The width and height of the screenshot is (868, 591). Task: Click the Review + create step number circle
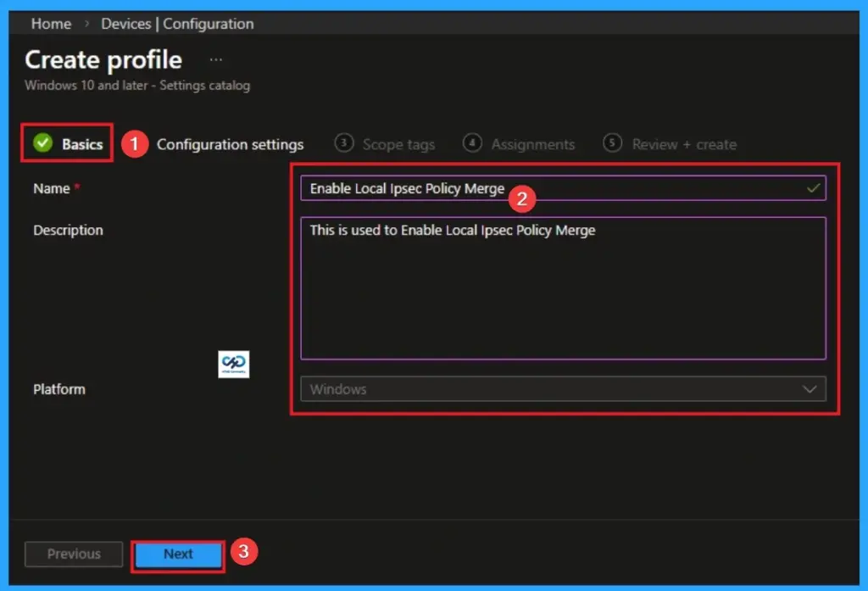tap(612, 143)
